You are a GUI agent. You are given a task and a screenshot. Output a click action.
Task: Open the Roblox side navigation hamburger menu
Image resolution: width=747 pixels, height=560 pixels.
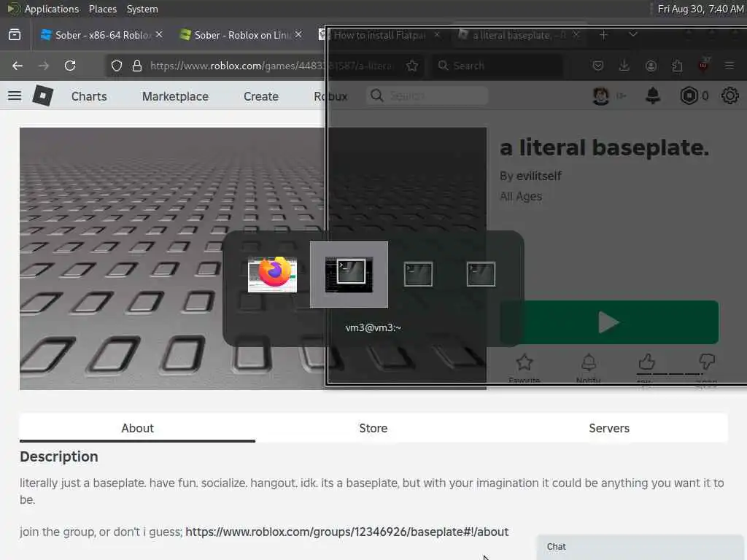pos(15,96)
